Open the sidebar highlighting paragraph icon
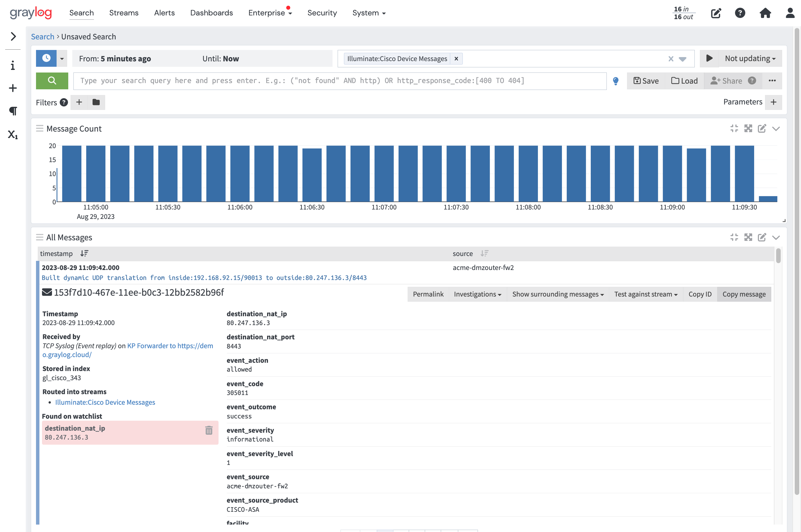The image size is (801, 532). (13, 111)
